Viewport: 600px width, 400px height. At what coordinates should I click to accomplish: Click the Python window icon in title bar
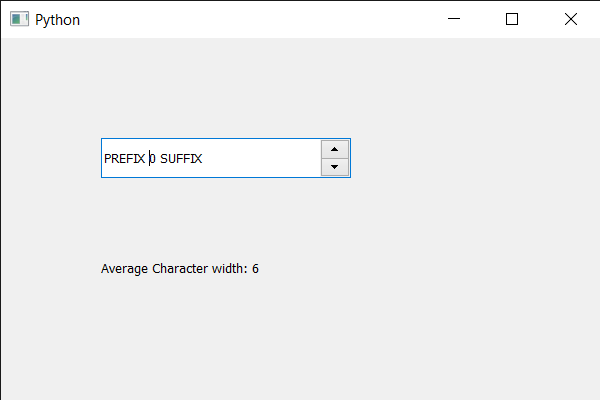(x=19, y=19)
